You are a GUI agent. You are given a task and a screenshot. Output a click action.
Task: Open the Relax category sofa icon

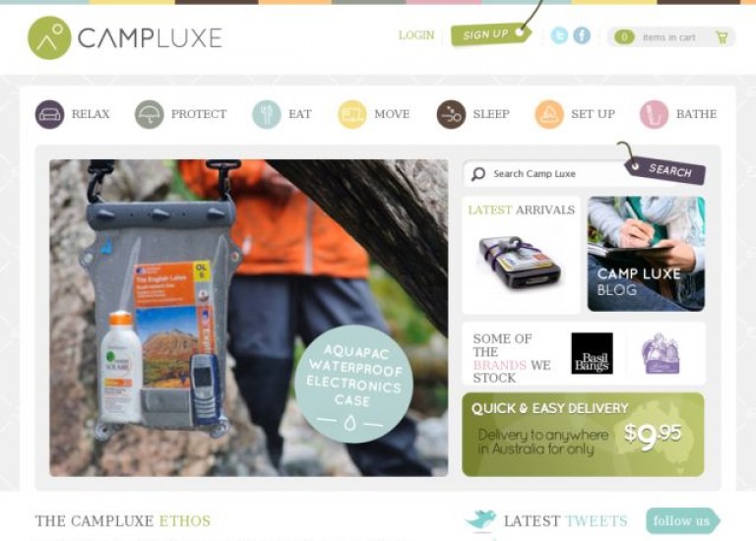49,115
